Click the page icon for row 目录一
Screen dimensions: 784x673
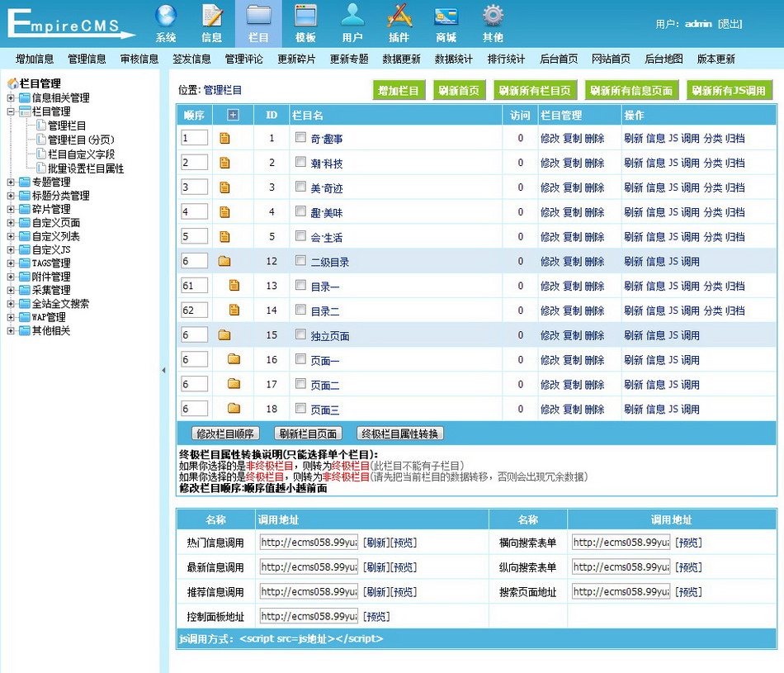[234, 285]
